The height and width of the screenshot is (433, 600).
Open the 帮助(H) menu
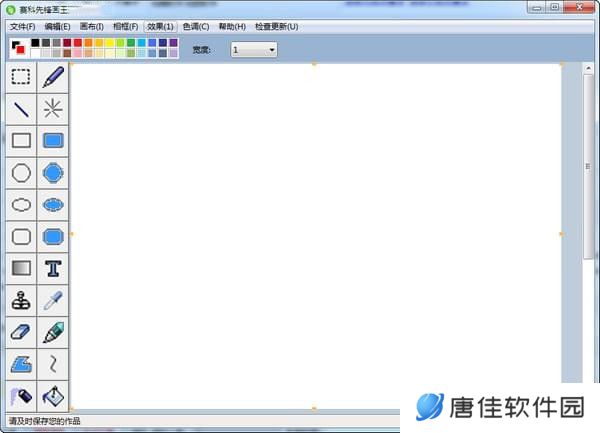(x=232, y=27)
